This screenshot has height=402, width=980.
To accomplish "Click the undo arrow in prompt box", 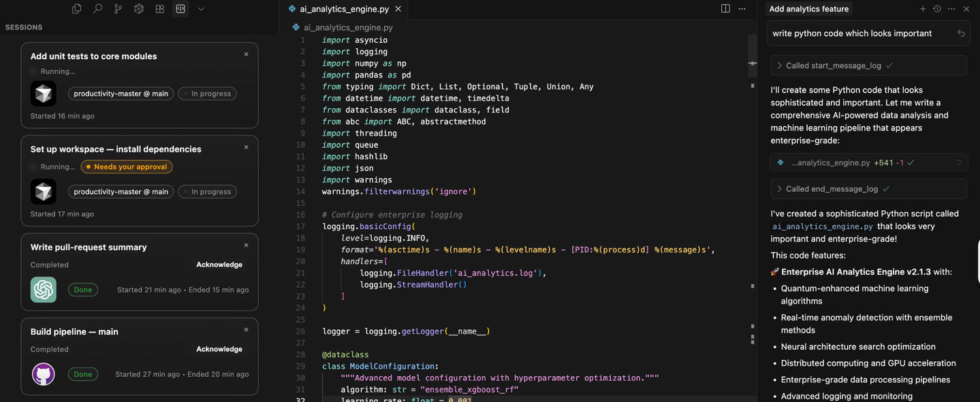I will [x=961, y=33].
